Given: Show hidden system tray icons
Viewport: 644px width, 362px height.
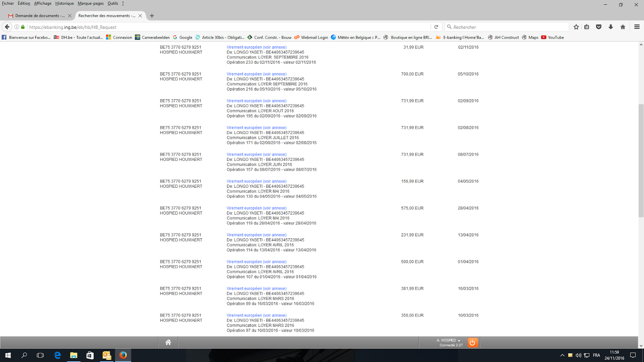Looking at the screenshot, I should [562, 355].
